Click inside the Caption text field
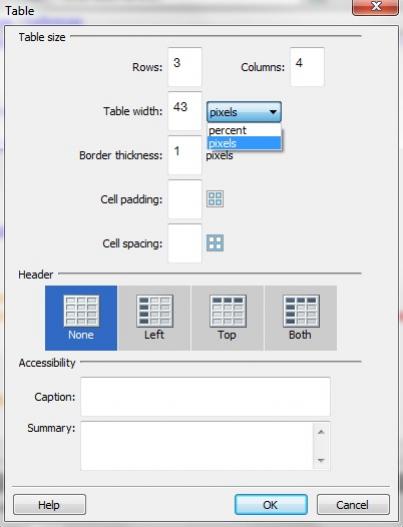This screenshot has width=403, height=527. [x=205, y=397]
